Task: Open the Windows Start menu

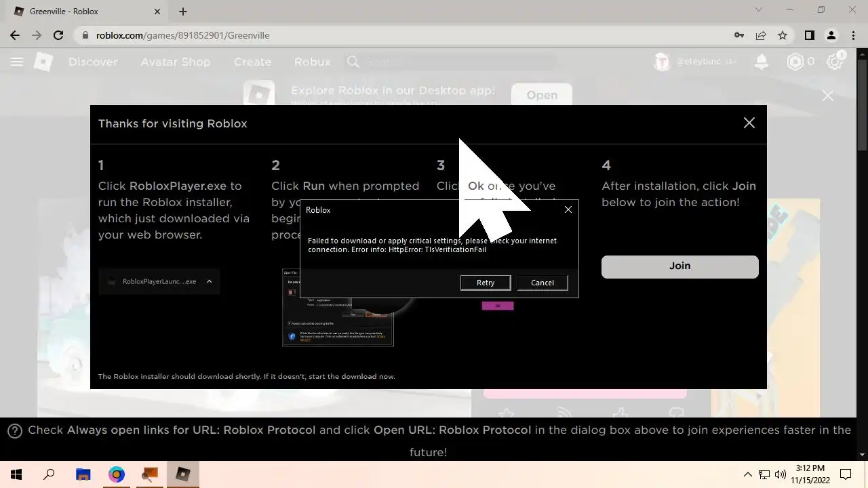Action: [x=16, y=474]
